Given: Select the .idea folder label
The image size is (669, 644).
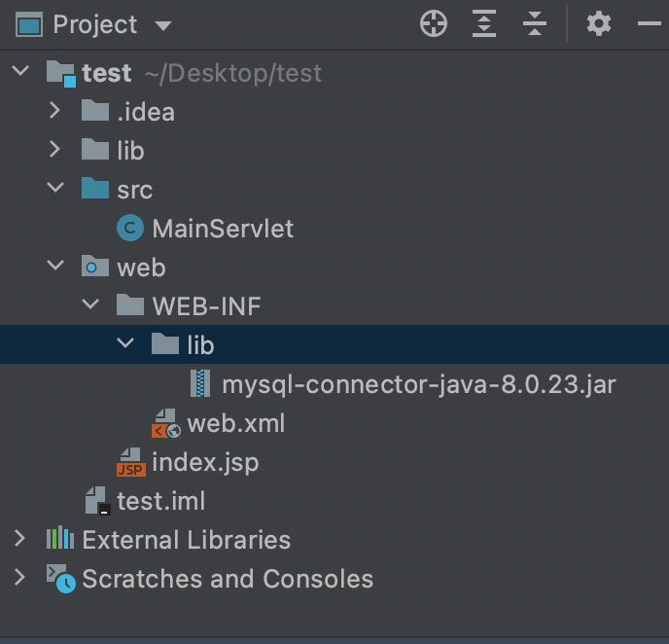Looking at the screenshot, I should coord(146,112).
